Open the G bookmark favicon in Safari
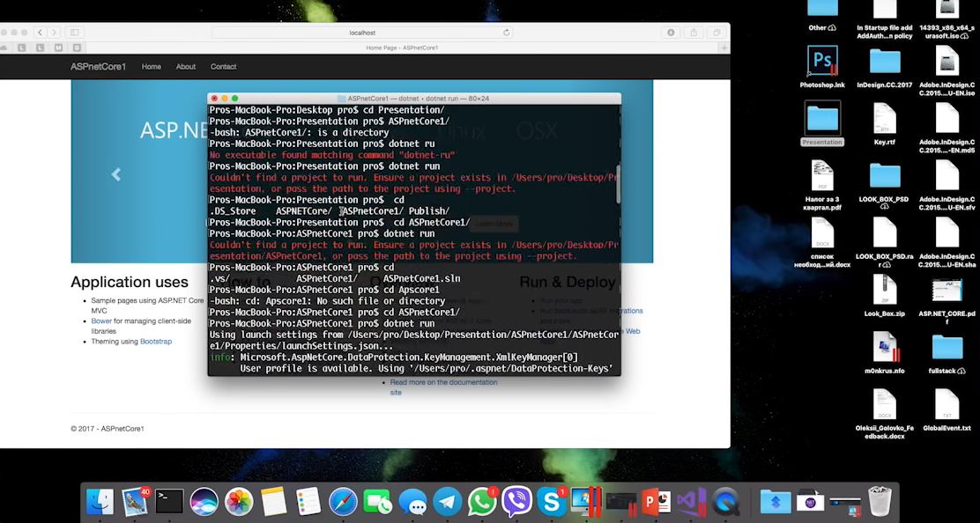The height and width of the screenshot is (523, 980). click(x=77, y=48)
